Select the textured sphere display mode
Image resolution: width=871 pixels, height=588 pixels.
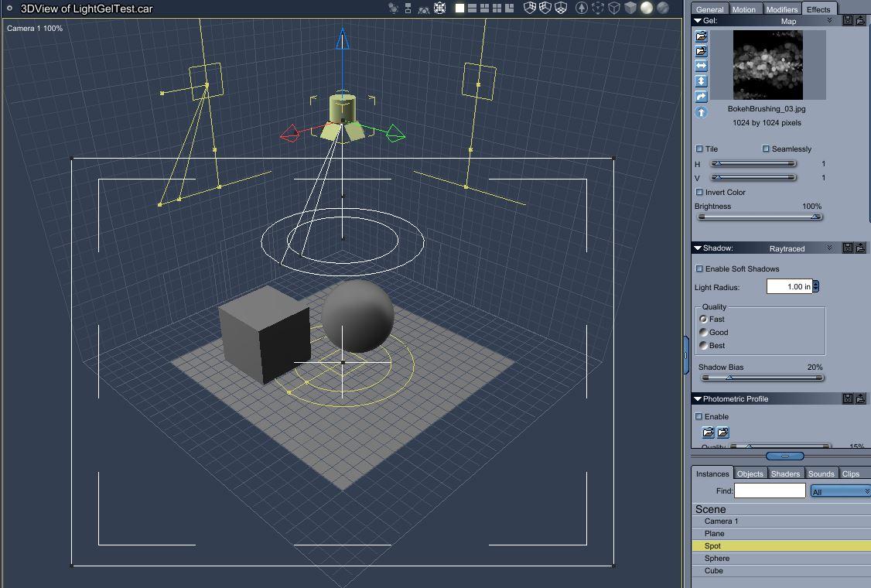[663, 9]
